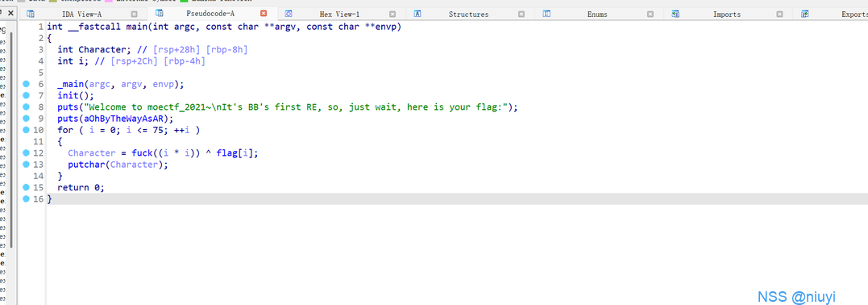Toggle breakpoint dot on line 10
Image resolution: width=868 pixels, height=305 pixels.
(26, 131)
